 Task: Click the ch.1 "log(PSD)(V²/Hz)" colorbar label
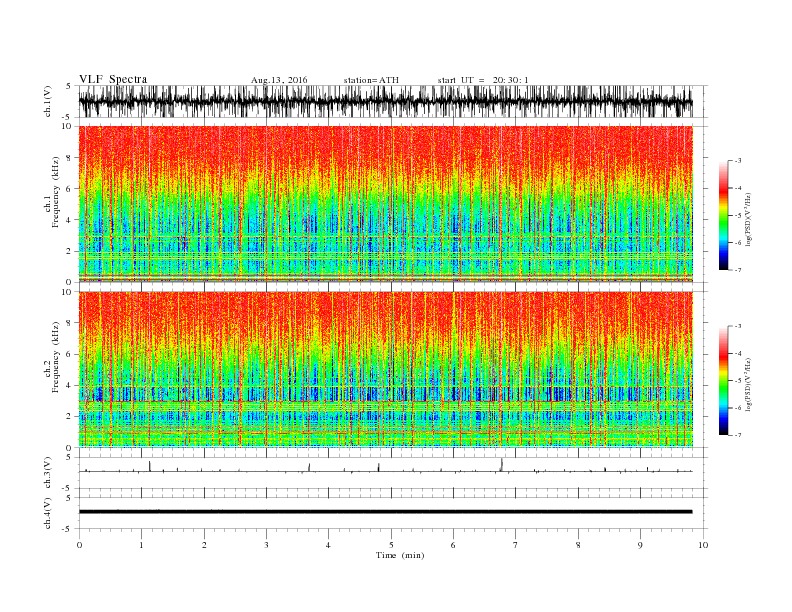(748, 219)
